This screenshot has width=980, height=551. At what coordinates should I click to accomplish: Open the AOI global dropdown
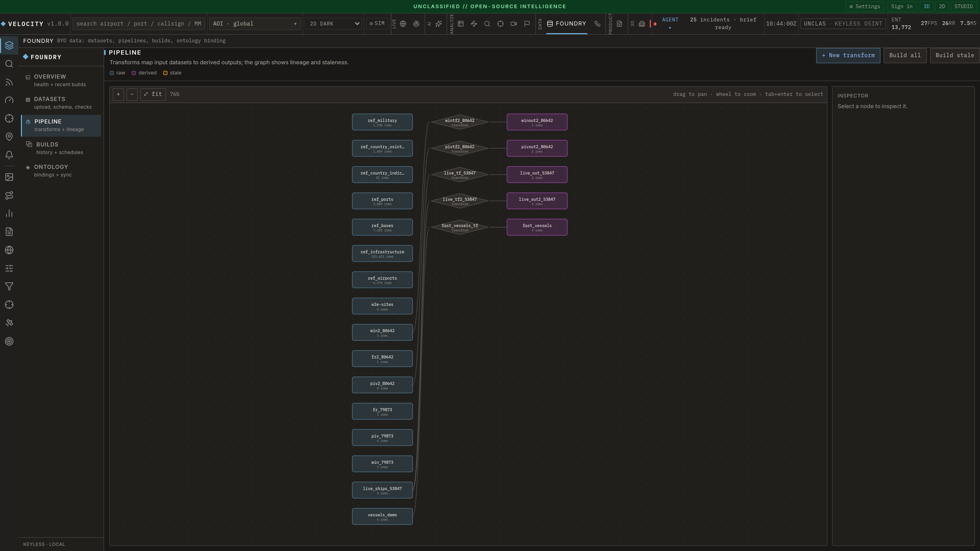tap(254, 23)
